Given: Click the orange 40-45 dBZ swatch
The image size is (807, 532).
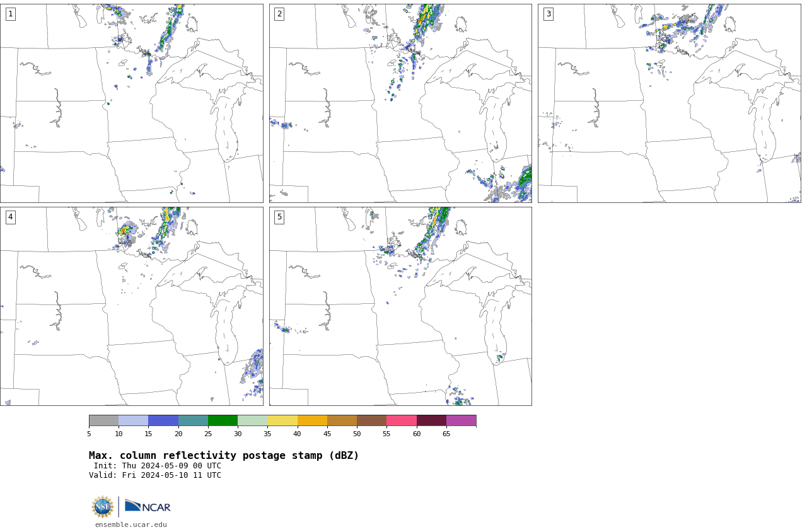Looking at the screenshot, I should coord(312,420).
